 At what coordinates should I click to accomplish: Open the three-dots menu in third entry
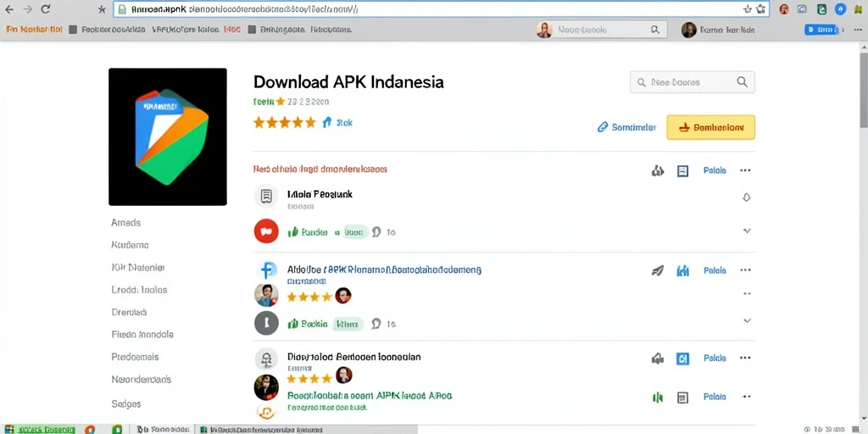tap(746, 359)
